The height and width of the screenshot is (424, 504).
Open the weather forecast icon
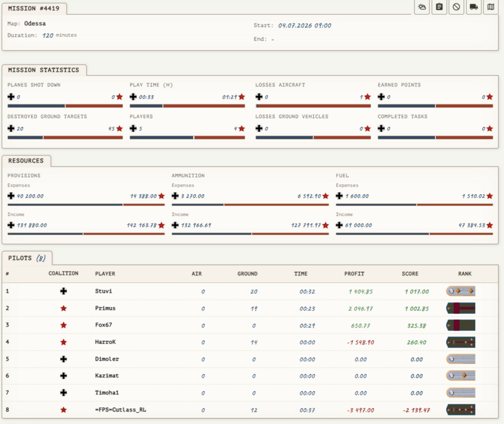422,7
